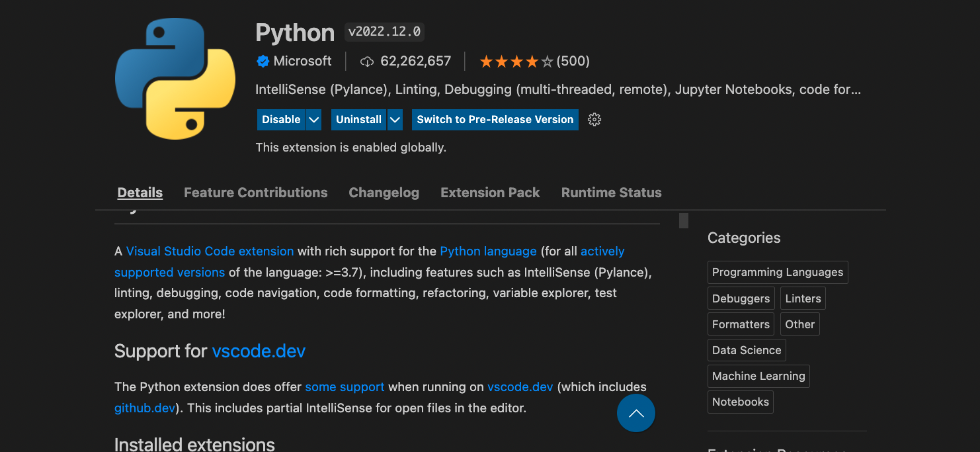Click the Python extension title
This screenshot has height=452, width=980.
(x=295, y=32)
